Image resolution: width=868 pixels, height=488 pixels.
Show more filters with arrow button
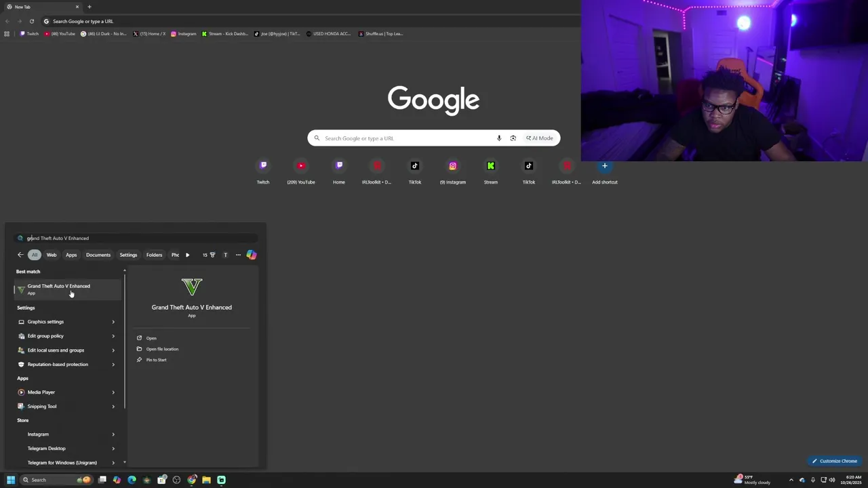187,255
